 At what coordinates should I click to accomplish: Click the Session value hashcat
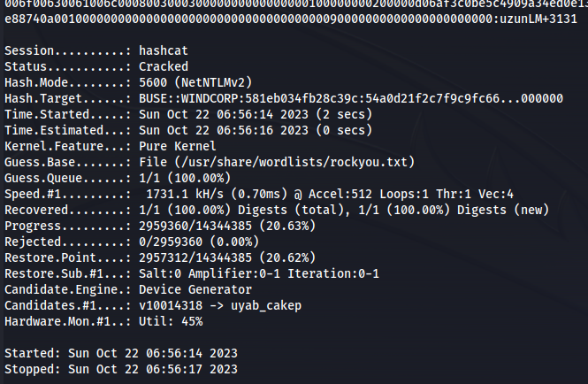(164, 50)
